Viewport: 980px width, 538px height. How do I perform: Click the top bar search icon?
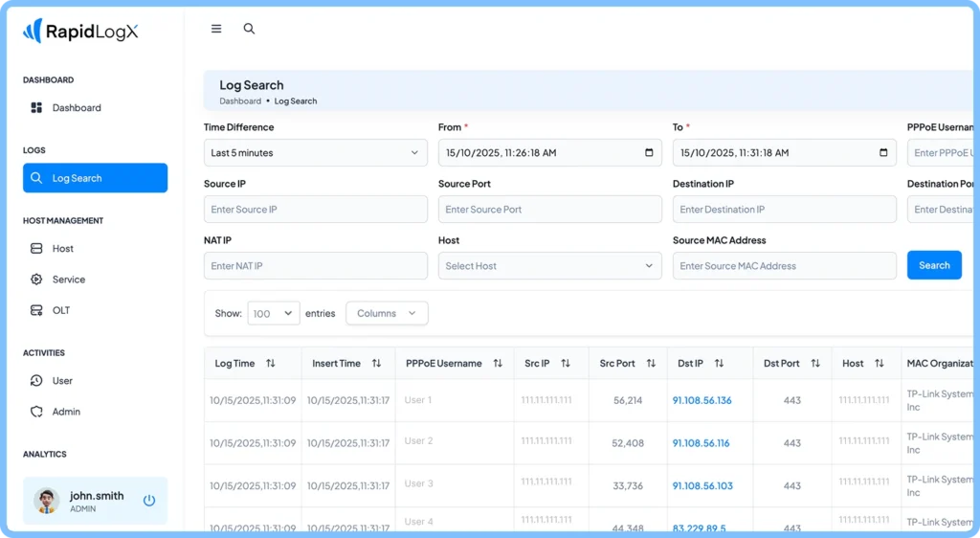pos(249,29)
